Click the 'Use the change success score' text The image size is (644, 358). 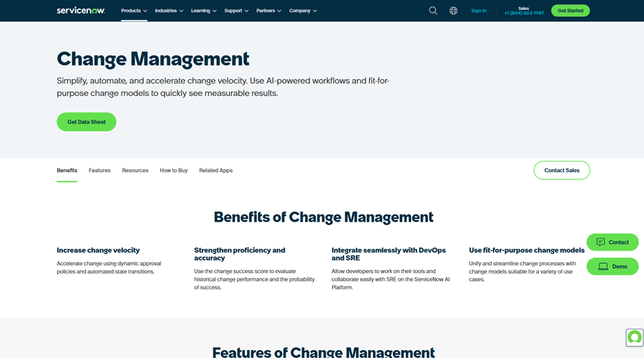pos(254,279)
